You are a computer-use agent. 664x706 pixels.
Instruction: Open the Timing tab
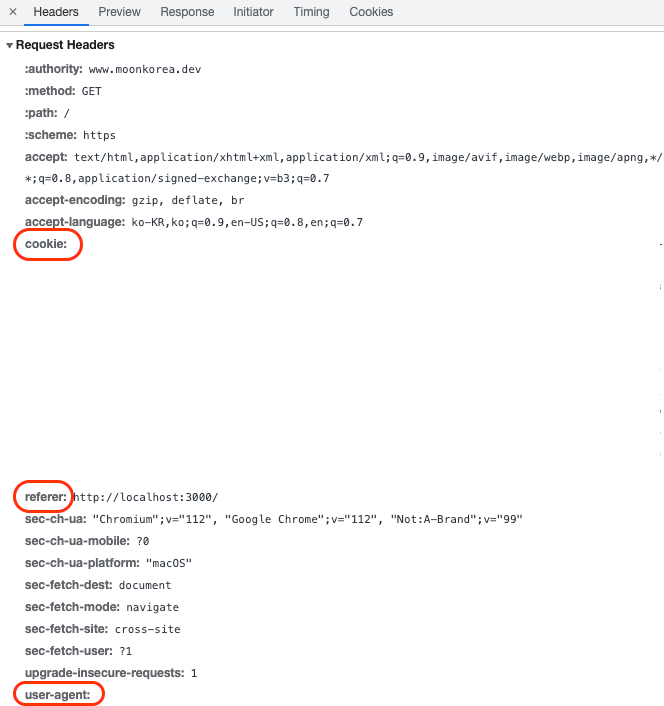pos(312,12)
